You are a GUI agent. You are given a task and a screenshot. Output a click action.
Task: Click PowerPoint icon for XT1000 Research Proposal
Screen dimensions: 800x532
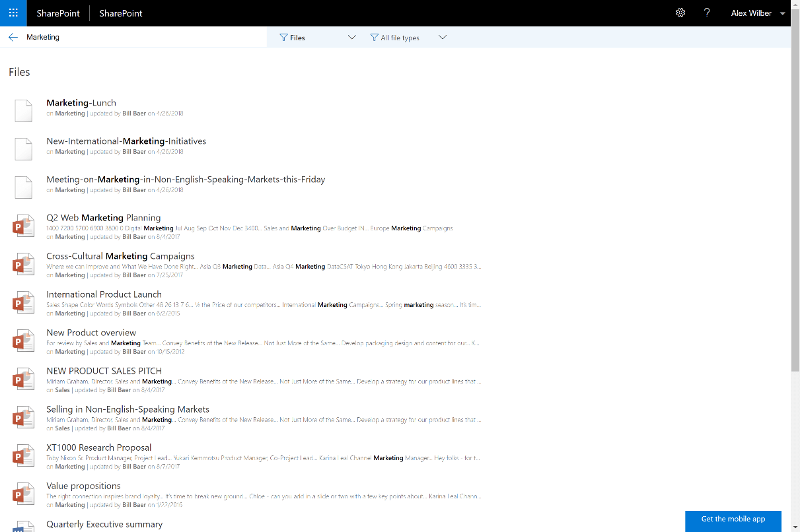coord(24,455)
